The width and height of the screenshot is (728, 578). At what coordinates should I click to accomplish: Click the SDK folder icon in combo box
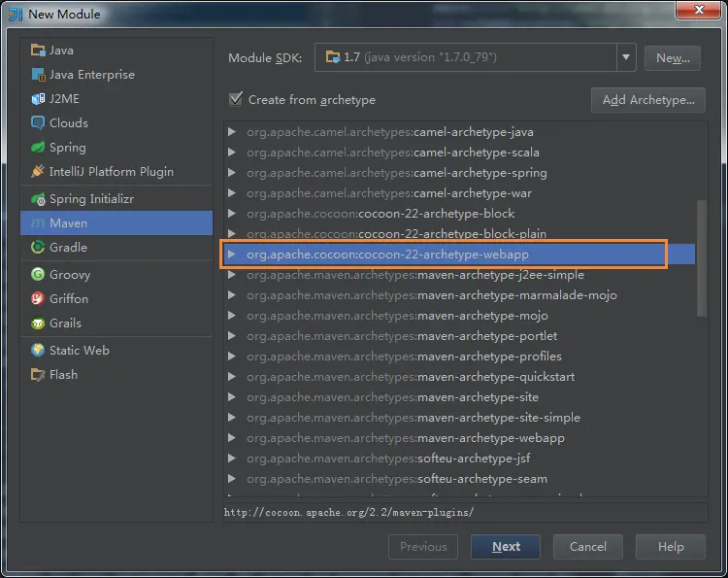coord(333,57)
